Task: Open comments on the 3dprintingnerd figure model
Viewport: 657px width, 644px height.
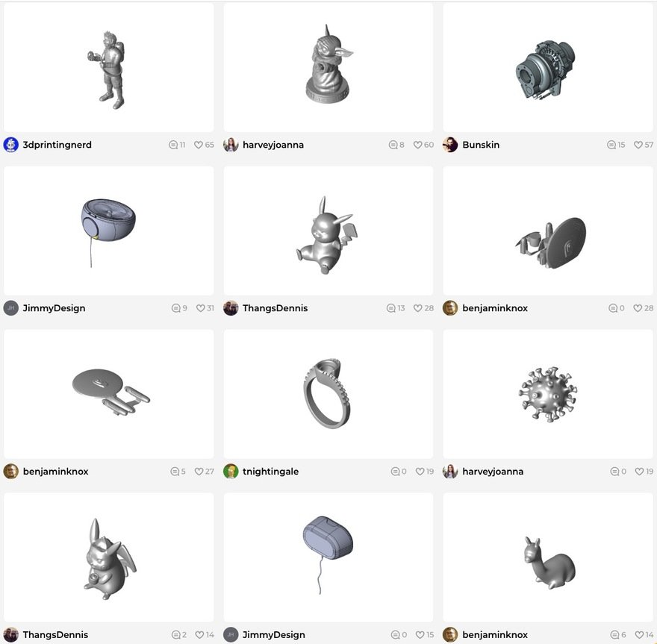Action: [173, 145]
